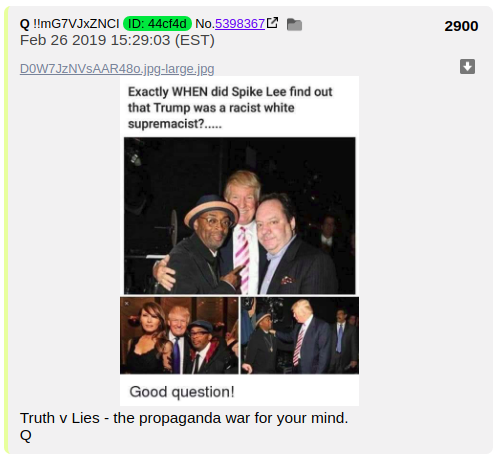Open the D0W7JzNVsAAR48o.jpg-large.jpg file link

[117, 69]
